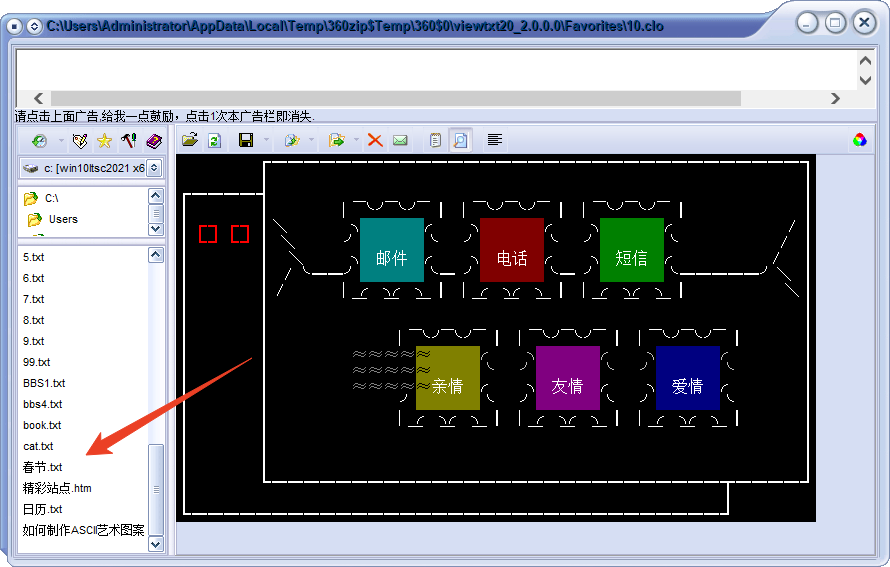The height and width of the screenshot is (567, 890).
Task: Send file by email envelope icon
Action: coord(400,140)
